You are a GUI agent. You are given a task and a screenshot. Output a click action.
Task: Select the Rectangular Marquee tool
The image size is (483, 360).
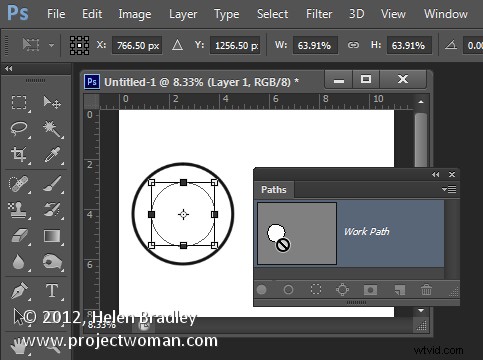[19, 102]
